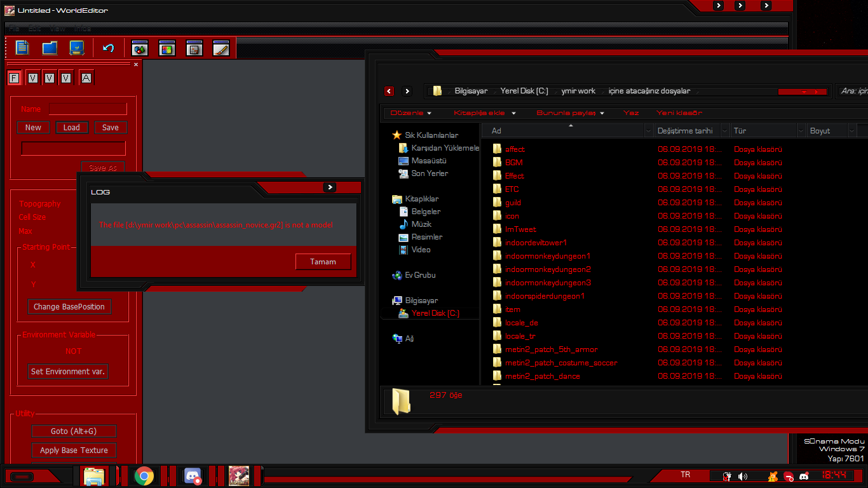The height and width of the screenshot is (488, 868).
Task: Close the left side panel with its X
Action: click(x=135, y=64)
